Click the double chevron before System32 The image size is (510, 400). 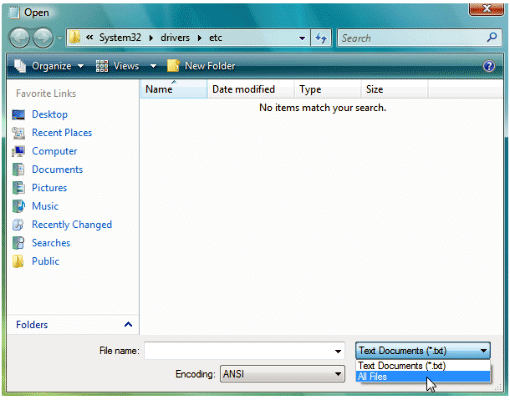point(89,38)
